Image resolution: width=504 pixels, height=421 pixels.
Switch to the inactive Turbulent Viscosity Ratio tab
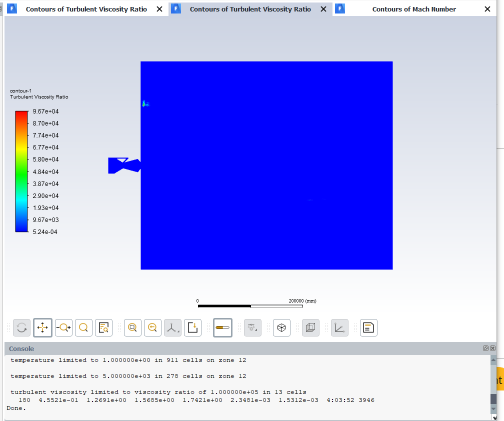click(x=86, y=9)
